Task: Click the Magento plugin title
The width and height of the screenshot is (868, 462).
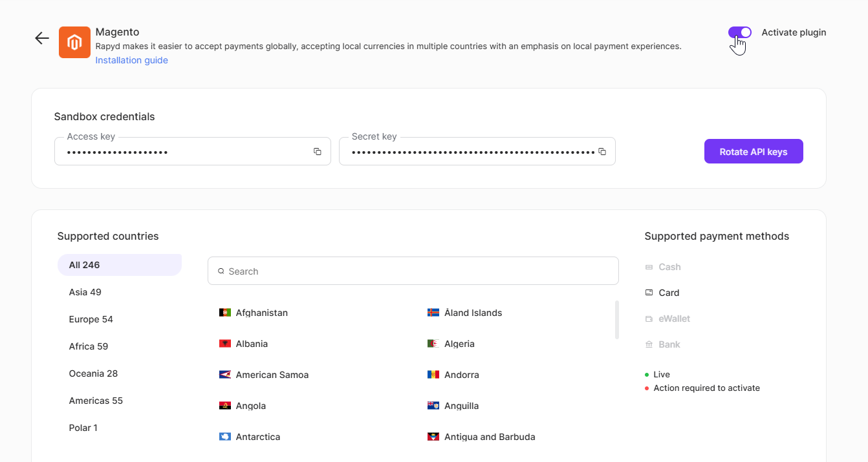Action: pos(117,32)
